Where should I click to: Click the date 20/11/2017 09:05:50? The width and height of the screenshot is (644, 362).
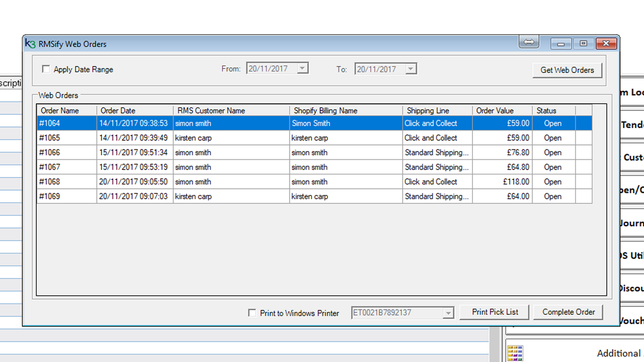coord(133,182)
